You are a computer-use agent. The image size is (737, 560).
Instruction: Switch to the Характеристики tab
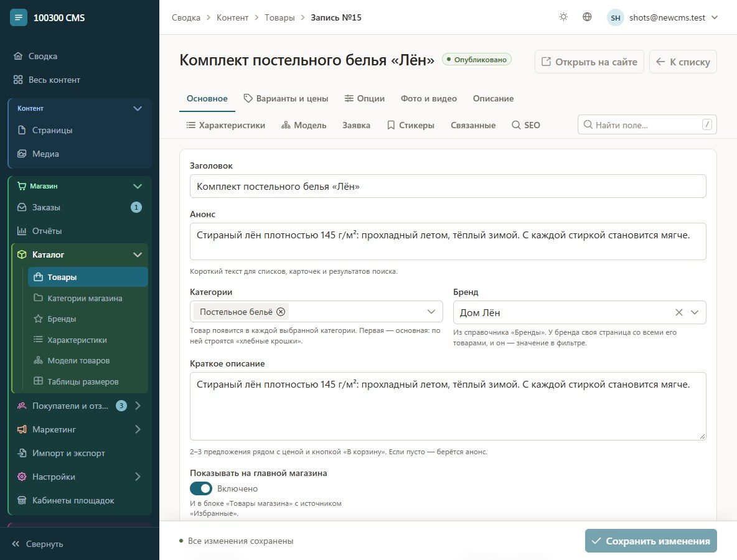(225, 125)
